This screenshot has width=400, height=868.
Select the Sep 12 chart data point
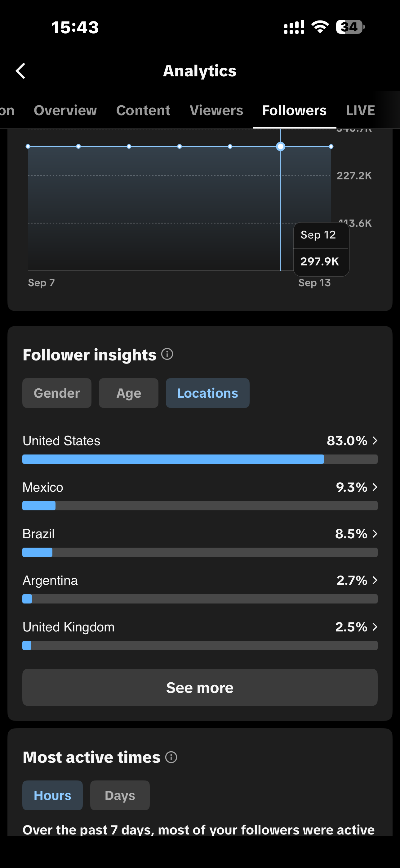point(281,147)
